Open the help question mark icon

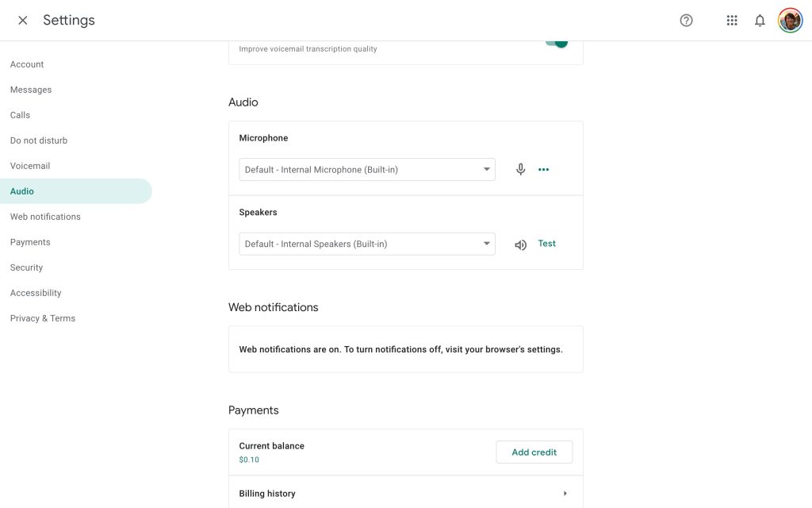687,21
